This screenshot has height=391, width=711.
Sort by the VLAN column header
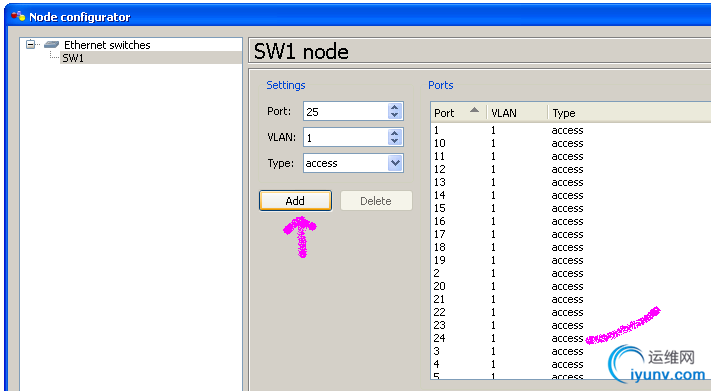tap(517, 112)
